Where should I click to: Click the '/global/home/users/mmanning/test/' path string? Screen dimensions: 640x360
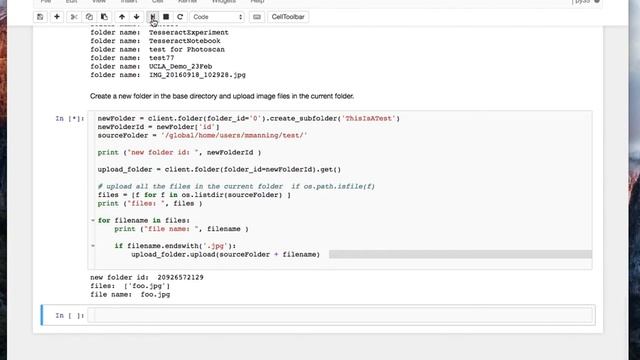(x=234, y=136)
